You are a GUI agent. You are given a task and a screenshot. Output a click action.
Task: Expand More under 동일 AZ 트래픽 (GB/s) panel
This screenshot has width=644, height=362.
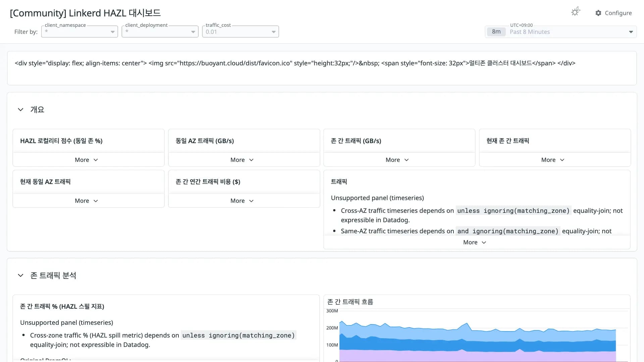pos(242,160)
